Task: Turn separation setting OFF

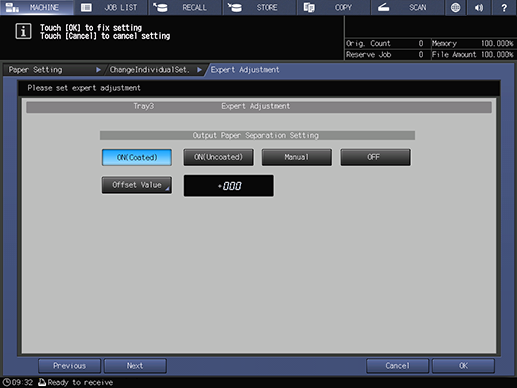Action: [375, 157]
